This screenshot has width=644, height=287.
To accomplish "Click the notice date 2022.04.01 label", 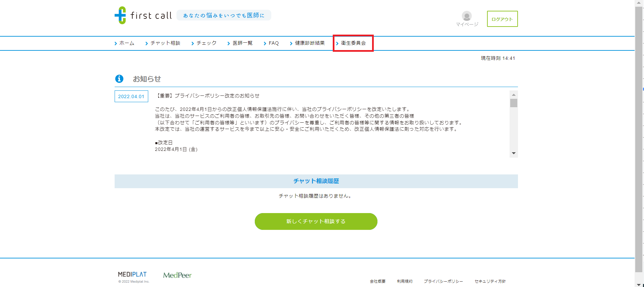I will 131,96.
